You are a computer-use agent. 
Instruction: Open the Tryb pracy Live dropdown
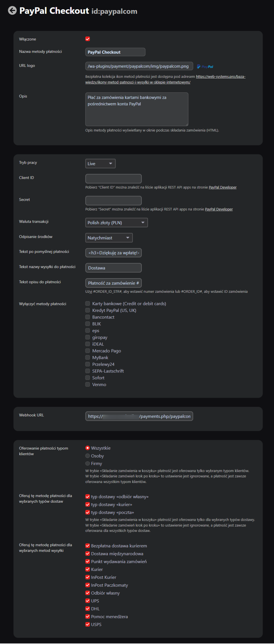(100, 164)
